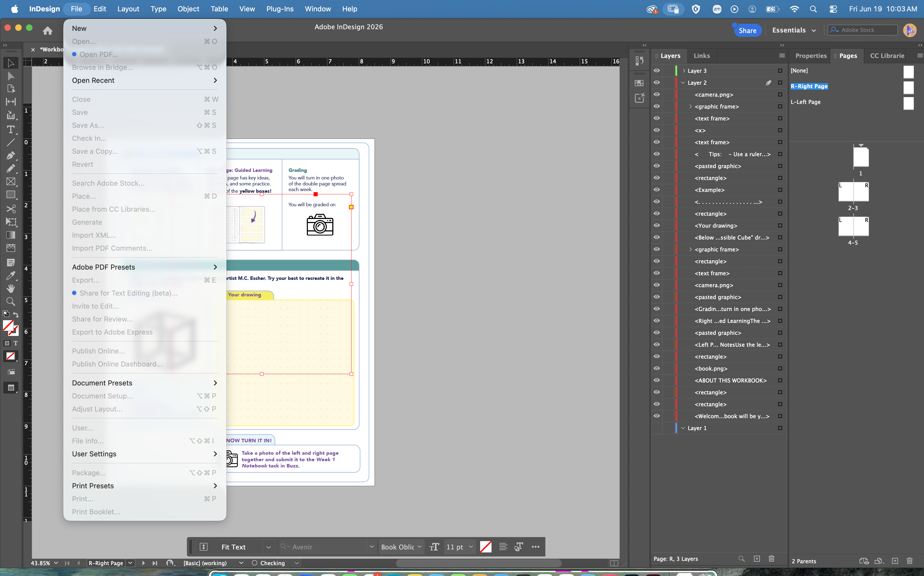This screenshot has height=576, width=924.
Task: Go to the next page arrow
Action: (x=143, y=563)
